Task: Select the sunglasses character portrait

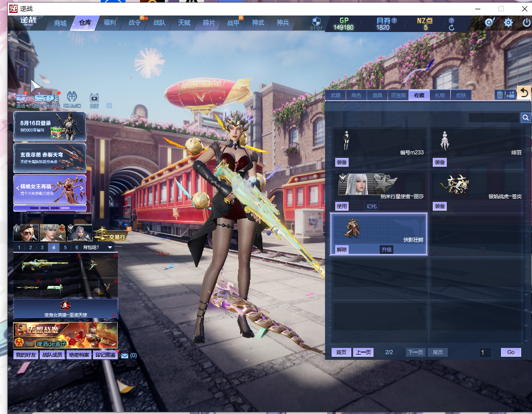Action: (x=26, y=232)
